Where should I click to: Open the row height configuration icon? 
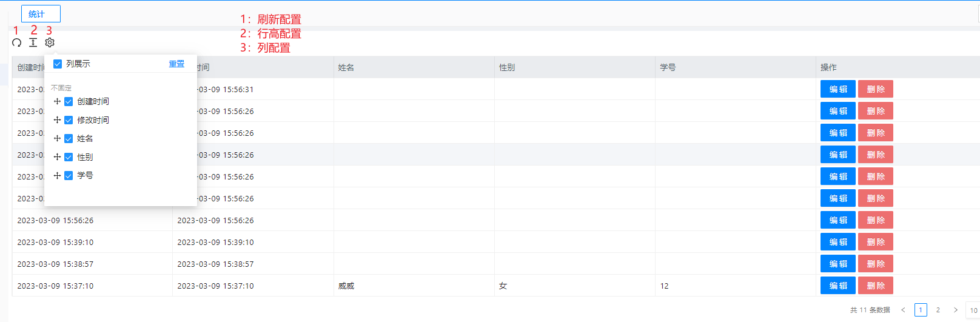(33, 42)
